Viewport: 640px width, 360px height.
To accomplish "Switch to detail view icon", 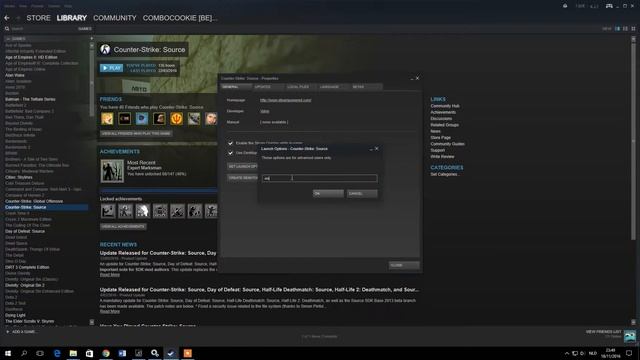I will pyautogui.click(x=617, y=29).
